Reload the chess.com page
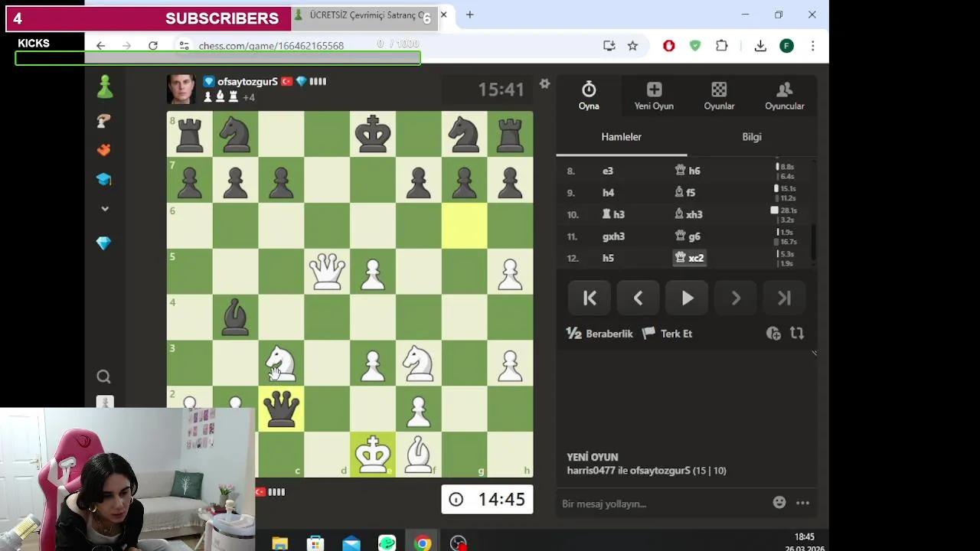980x551 pixels. [153, 46]
